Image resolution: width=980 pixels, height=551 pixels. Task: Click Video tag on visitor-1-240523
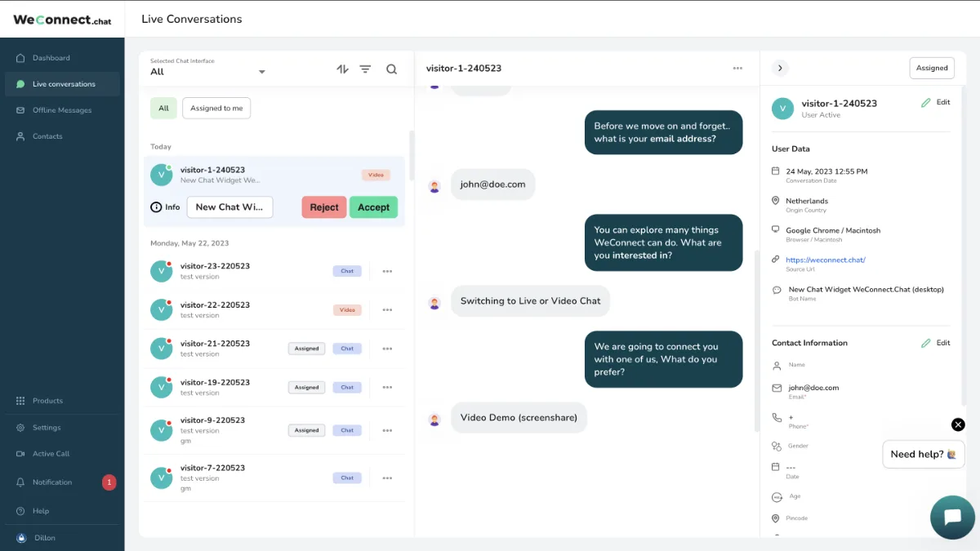point(376,175)
